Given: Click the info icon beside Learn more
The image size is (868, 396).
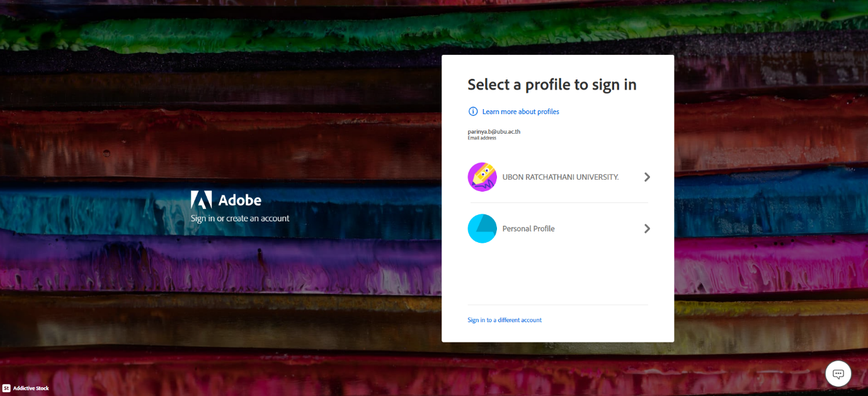Looking at the screenshot, I should click(473, 112).
